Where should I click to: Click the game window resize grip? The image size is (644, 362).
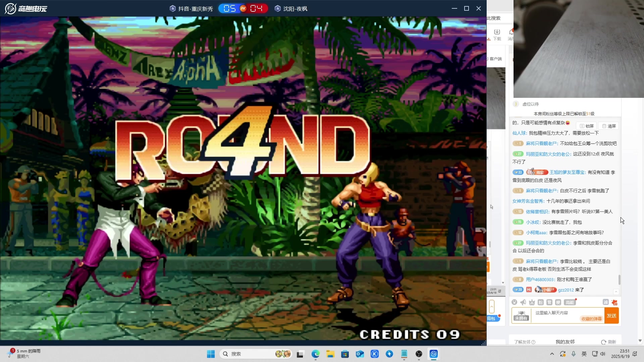click(x=484, y=343)
